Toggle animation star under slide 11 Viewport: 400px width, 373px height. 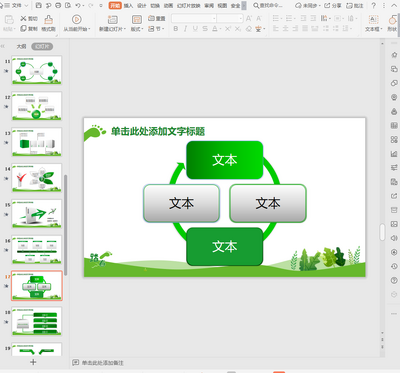pyautogui.click(x=6, y=71)
